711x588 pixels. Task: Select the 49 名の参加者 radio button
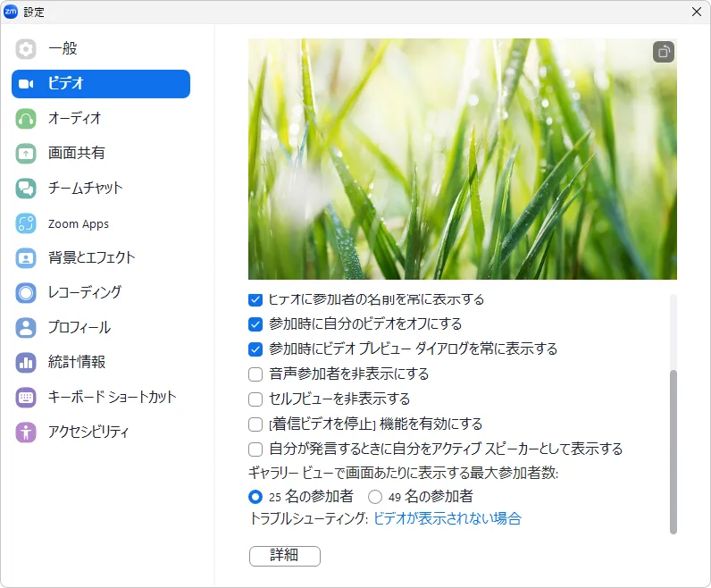click(x=375, y=497)
